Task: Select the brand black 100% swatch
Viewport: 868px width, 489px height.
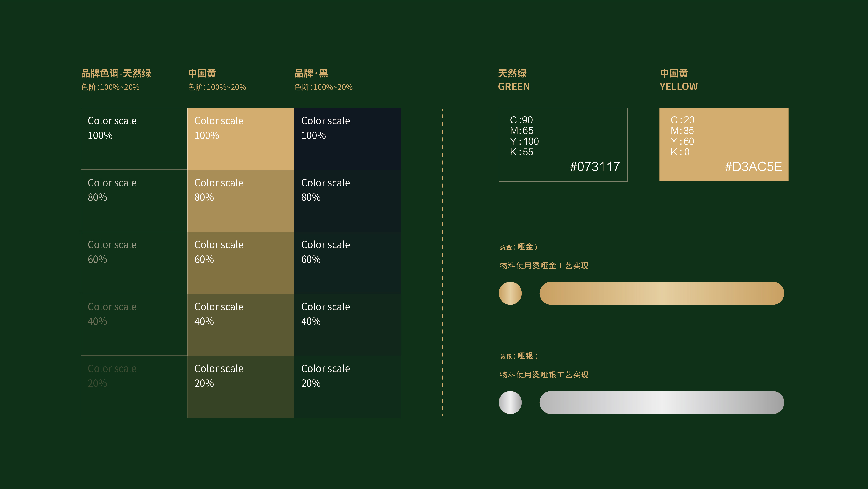Action: click(x=347, y=139)
